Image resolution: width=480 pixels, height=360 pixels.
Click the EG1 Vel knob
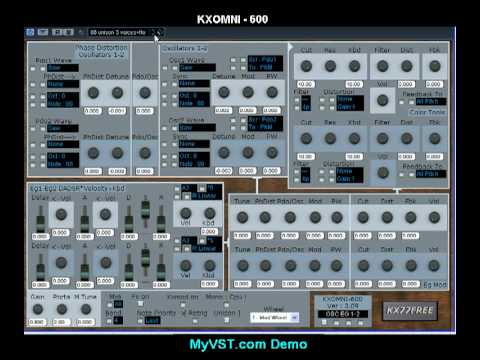pos(185,213)
